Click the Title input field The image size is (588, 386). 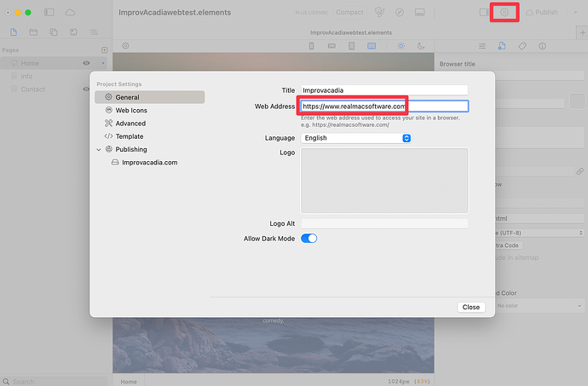click(384, 90)
